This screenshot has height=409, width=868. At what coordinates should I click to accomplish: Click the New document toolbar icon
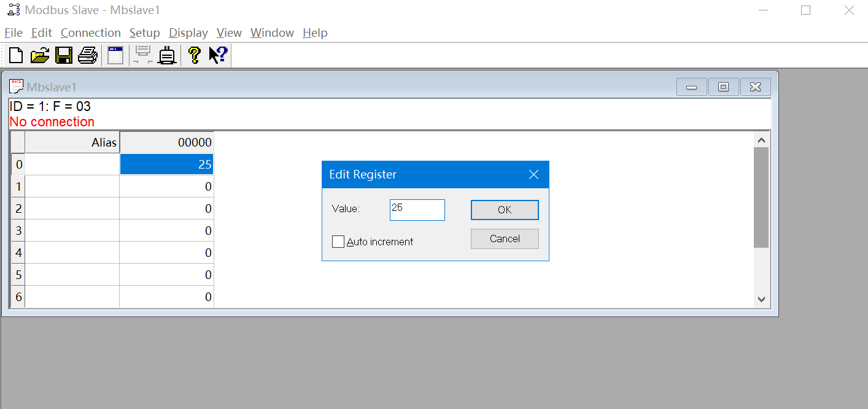(x=16, y=55)
